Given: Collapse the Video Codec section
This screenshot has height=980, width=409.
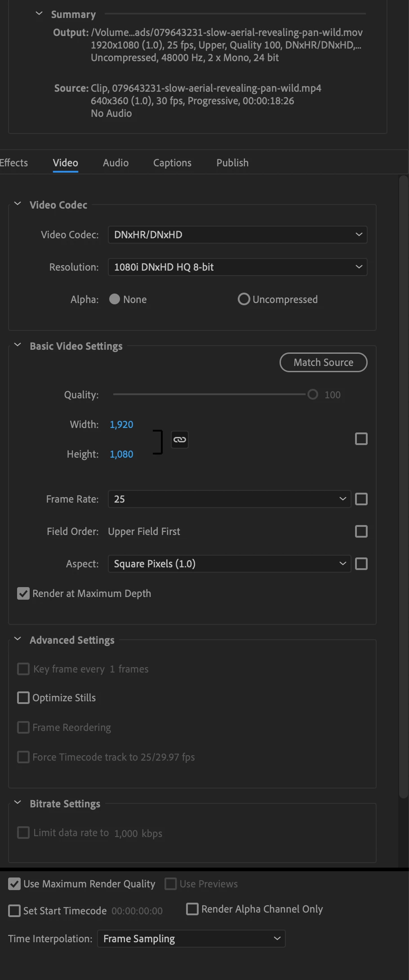Looking at the screenshot, I should pos(18,204).
